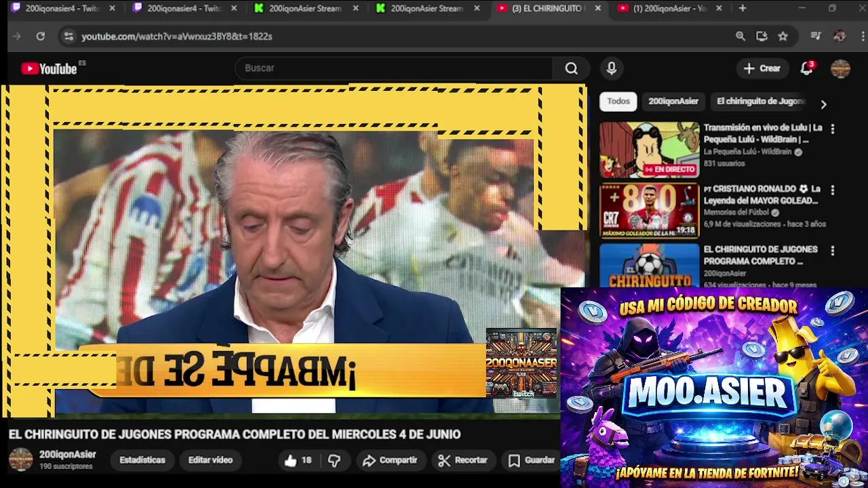The image size is (868, 488).
Task: Open Cristiano Ronaldo video thumbnail
Action: (649, 211)
